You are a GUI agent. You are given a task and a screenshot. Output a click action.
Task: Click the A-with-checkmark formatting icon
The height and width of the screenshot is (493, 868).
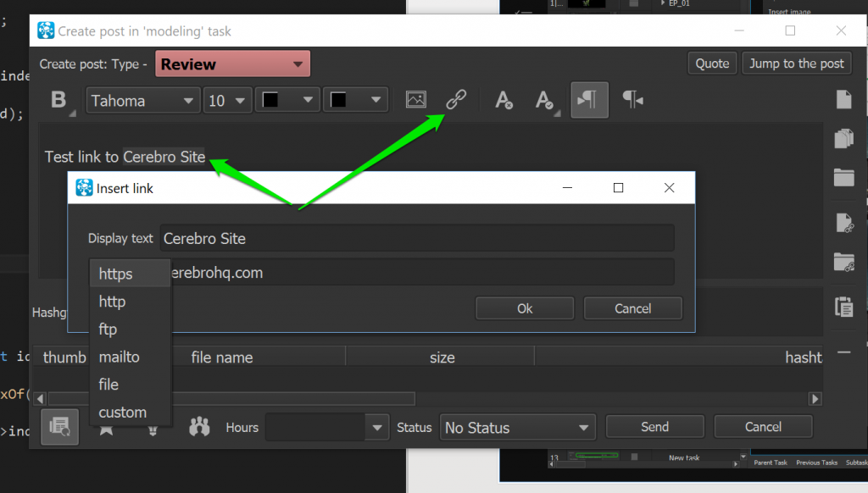[x=544, y=100]
